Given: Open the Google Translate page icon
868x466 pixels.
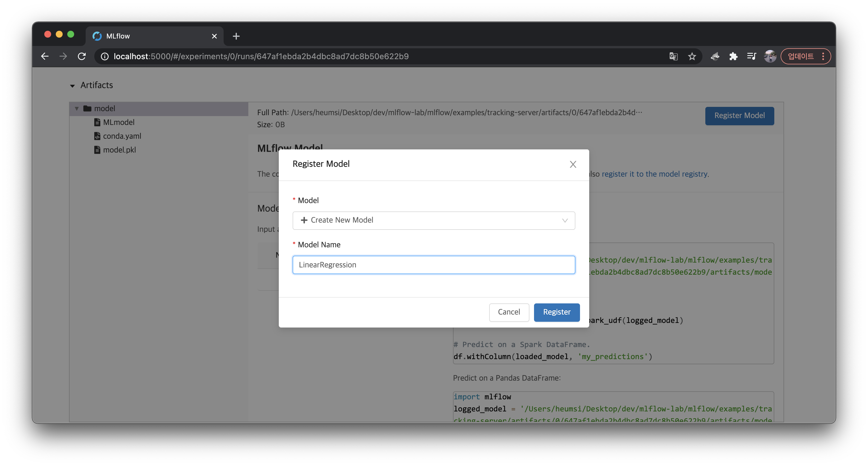Looking at the screenshot, I should tap(673, 56).
